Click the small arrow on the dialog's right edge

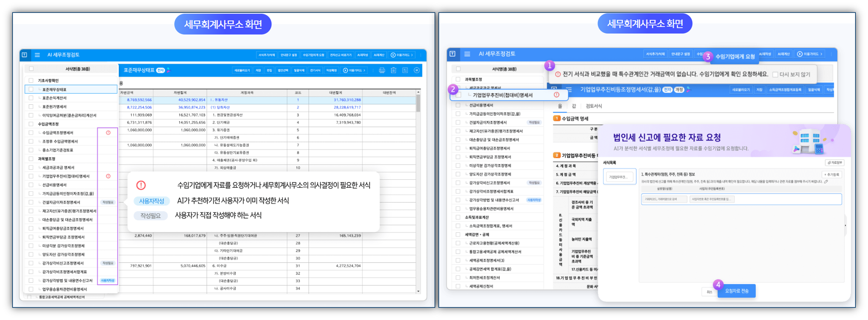coord(845,225)
